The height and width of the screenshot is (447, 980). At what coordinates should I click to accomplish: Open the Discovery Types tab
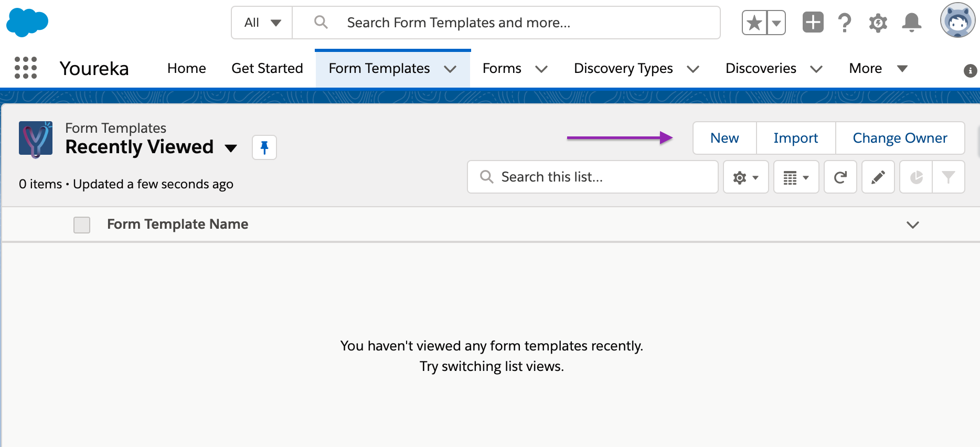623,68
